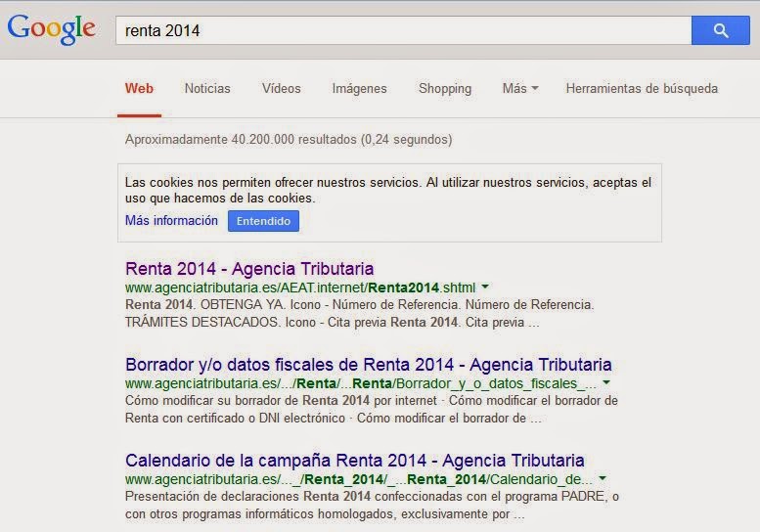Open Herramientas de búsqueda
The width and height of the screenshot is (760, 532).
642,89
